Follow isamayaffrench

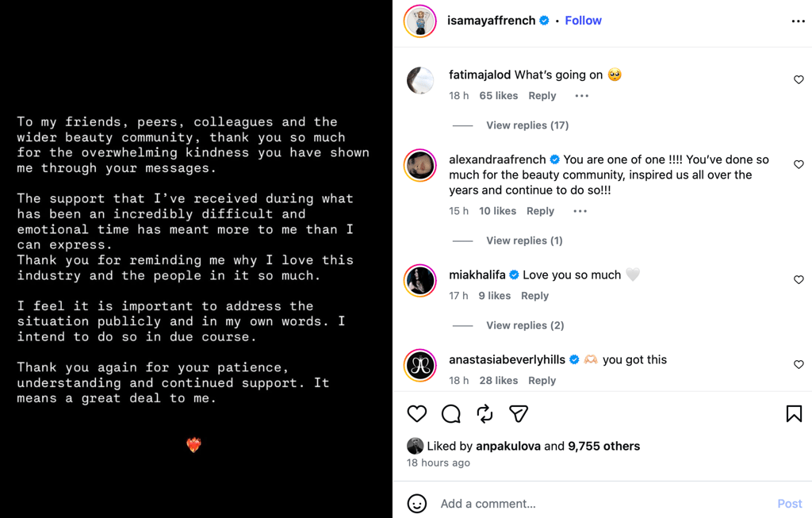point(583,21)
